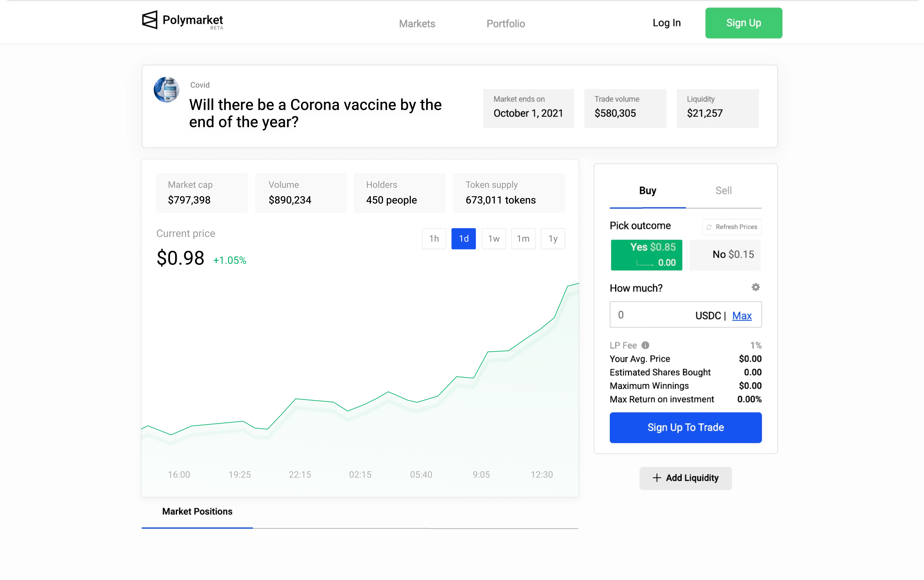
Task: Set chart range to 1h
Action: coord(434,239)
